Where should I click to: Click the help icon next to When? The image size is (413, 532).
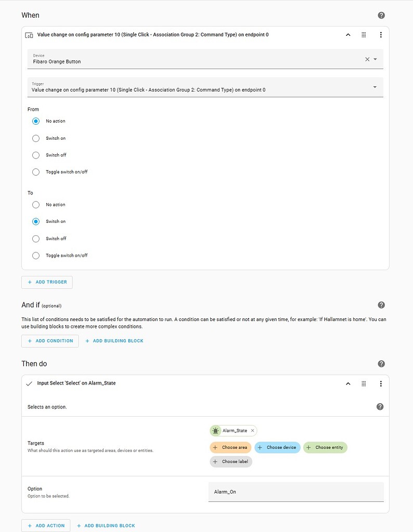381,15
